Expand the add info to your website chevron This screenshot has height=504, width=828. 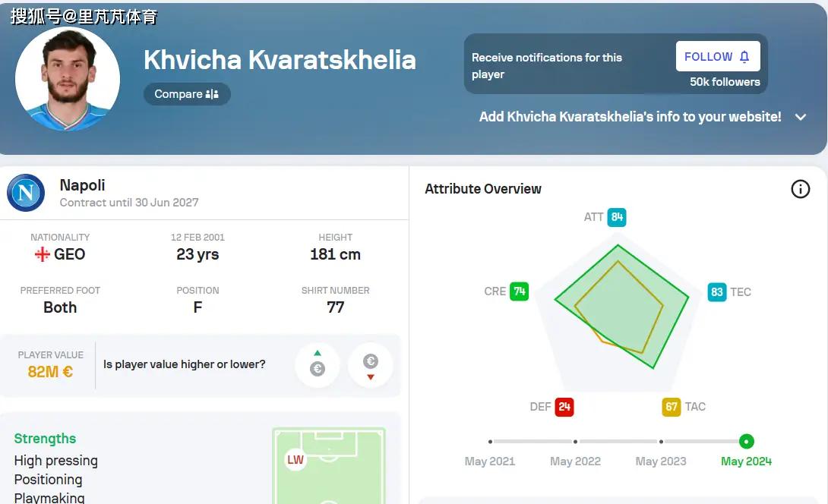(x=801, y=117)
